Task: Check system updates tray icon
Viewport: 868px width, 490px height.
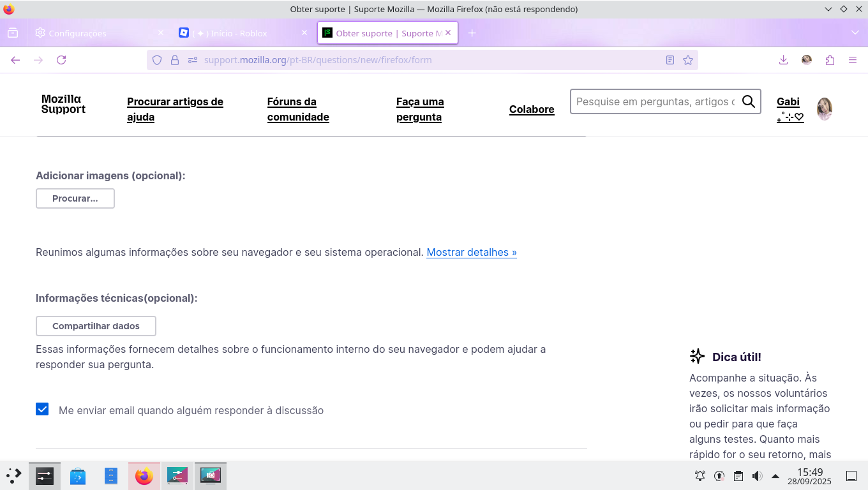Action: coord(719,476)
